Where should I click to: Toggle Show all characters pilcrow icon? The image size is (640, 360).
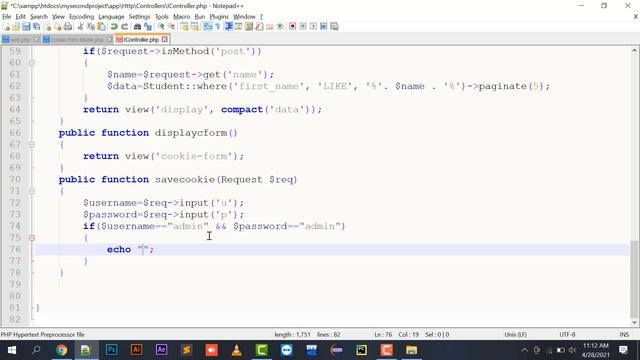[218, 27]
